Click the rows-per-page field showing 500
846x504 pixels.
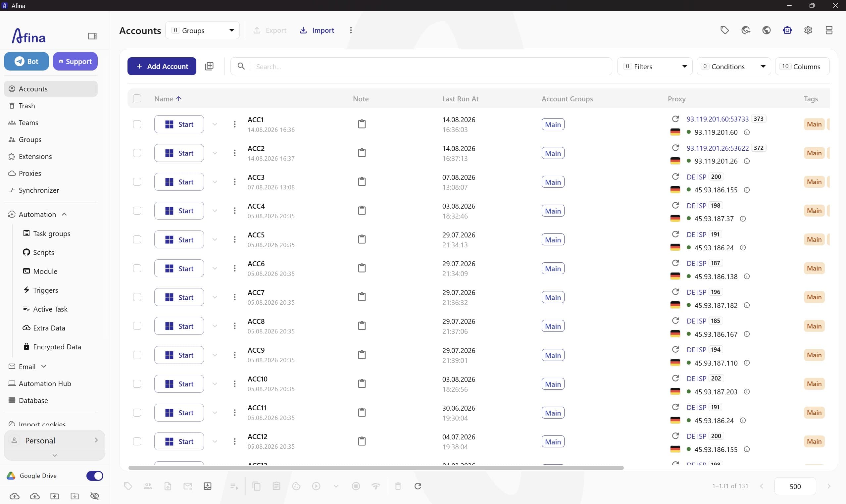click(x=795, y=486)
